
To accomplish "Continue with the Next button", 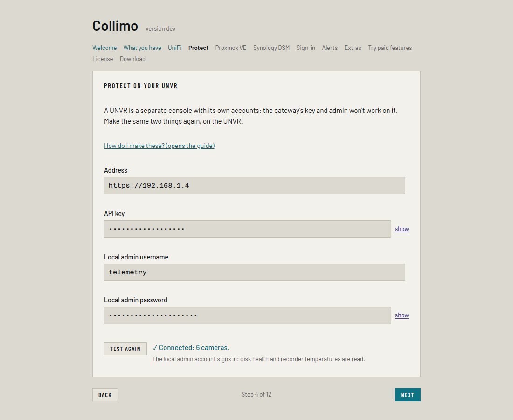I will [x=408, y=395].
